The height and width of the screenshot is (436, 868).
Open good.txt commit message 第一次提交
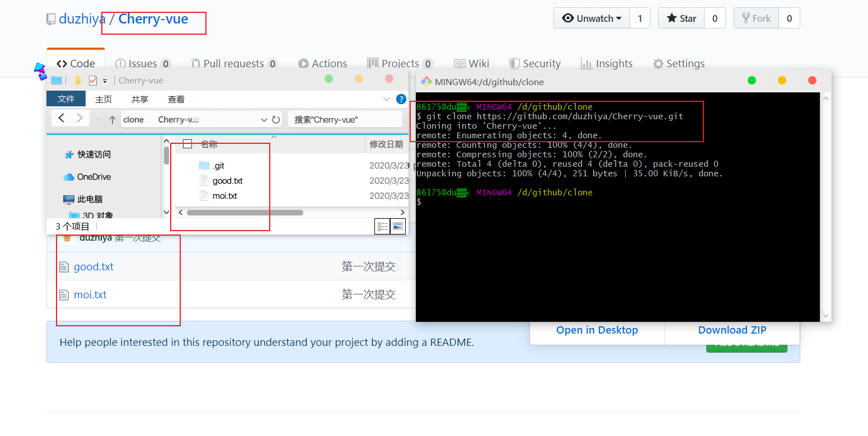pyautogui.click(x=369, y=266)
